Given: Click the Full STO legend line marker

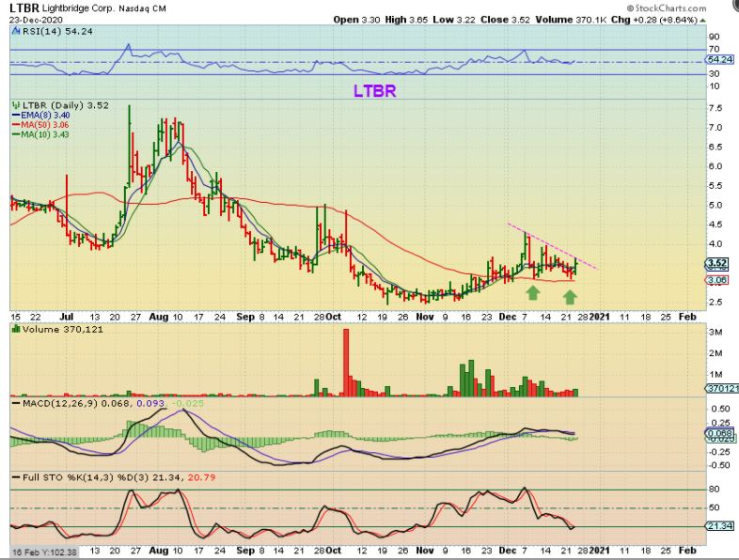Looking at the screenshot, I should 17,477.
